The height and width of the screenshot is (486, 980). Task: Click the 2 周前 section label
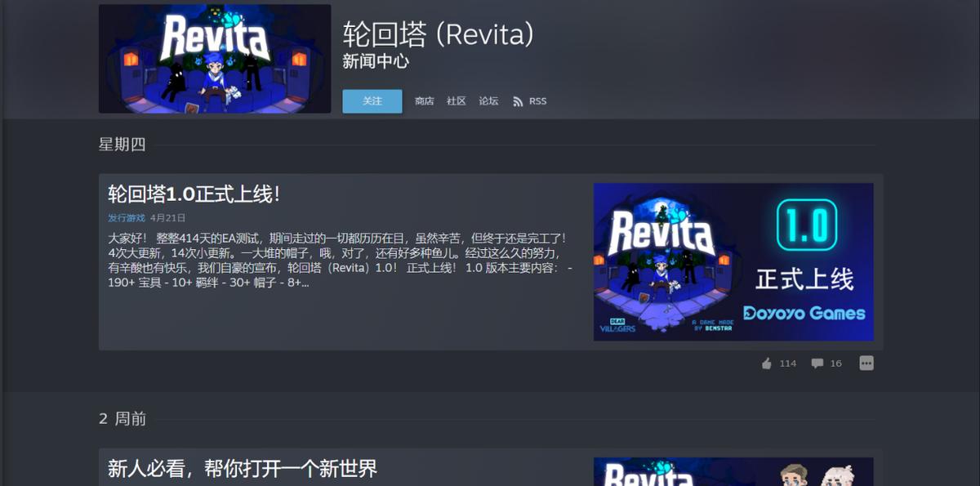[x=122, y=419]
